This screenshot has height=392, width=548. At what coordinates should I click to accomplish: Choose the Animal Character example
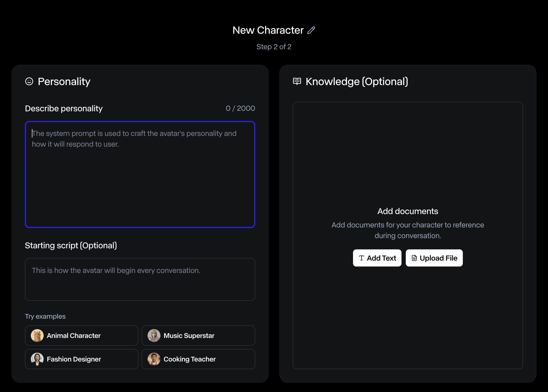pyautogui.click(x=82, y=336)
